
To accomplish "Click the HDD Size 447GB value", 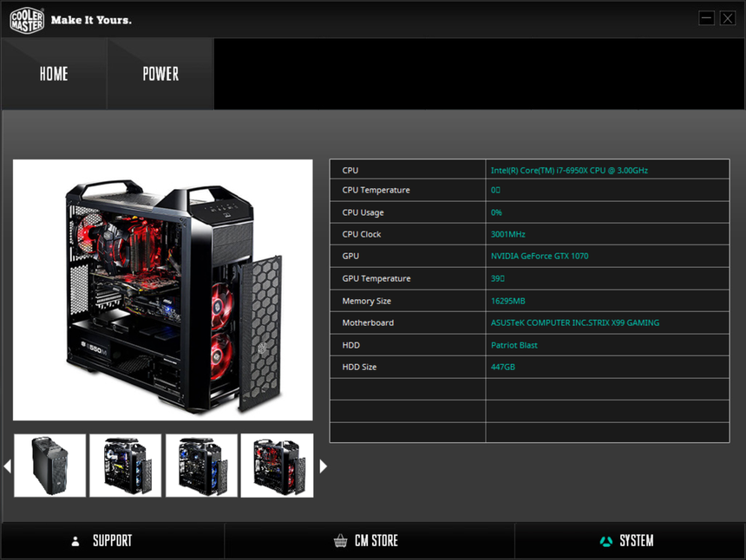I will pyautogui.click(x=502, y=367).
